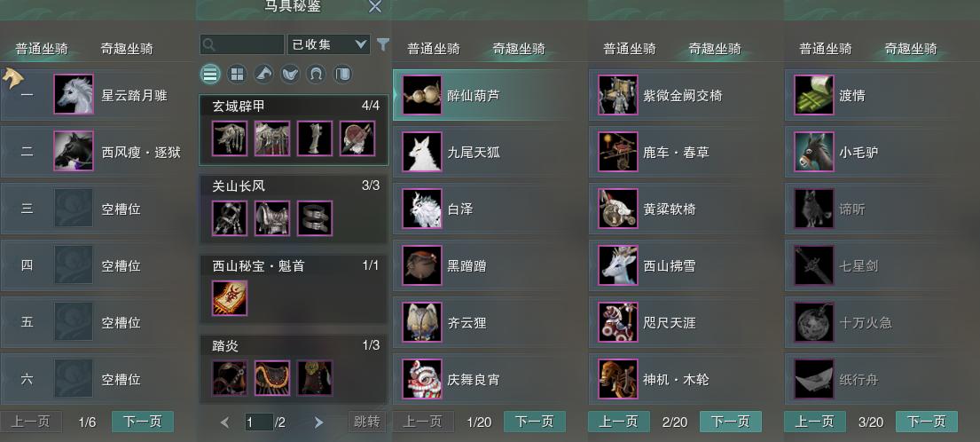Filter by saddle category icon
Viewport: 980px width, 442px height.
point(289,75)
